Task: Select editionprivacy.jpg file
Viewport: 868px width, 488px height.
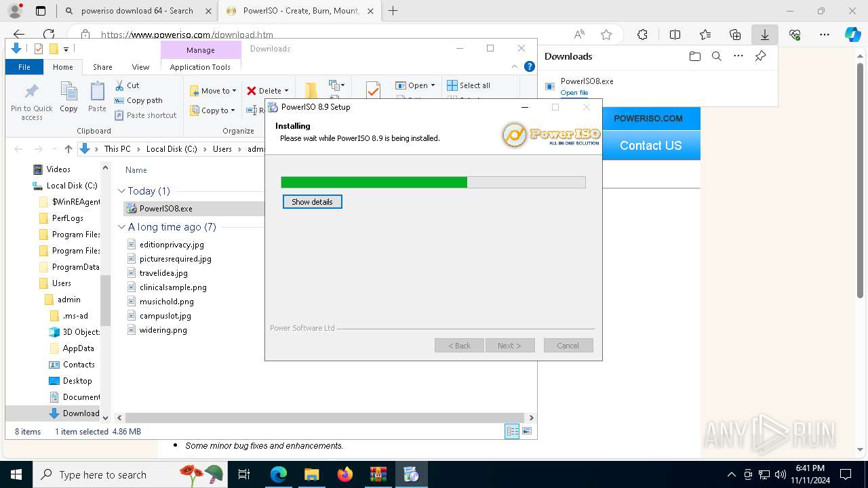Action: (172, 245)
